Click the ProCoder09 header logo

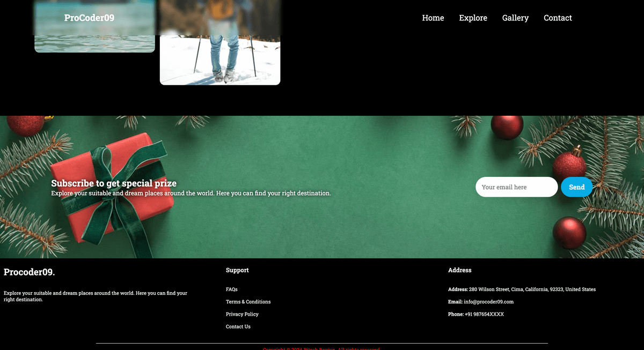[x=89, y=18]
